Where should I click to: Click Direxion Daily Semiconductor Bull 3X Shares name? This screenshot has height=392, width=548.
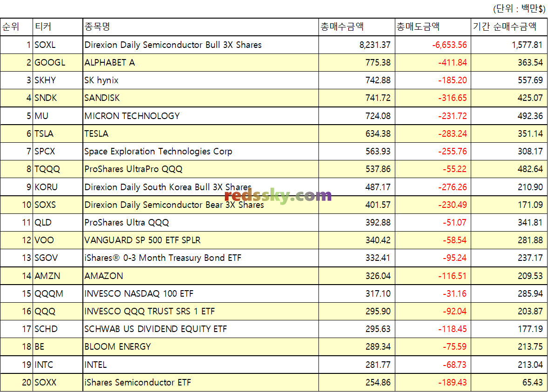pyautogui.click(x=173, y=45)
